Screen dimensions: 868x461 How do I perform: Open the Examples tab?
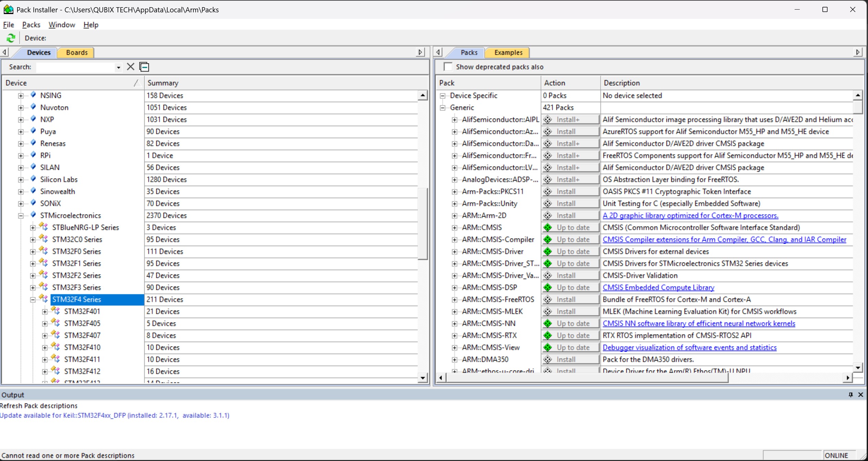point(507,52)
